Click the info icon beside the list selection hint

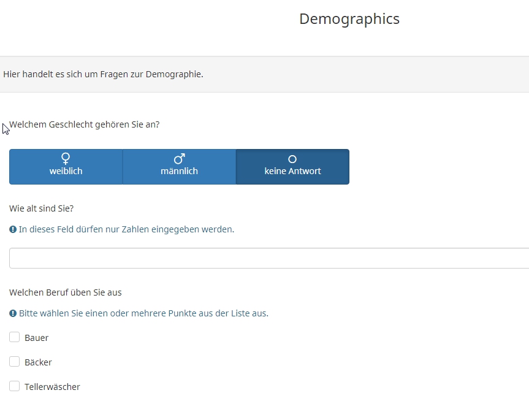coord(13,313)
